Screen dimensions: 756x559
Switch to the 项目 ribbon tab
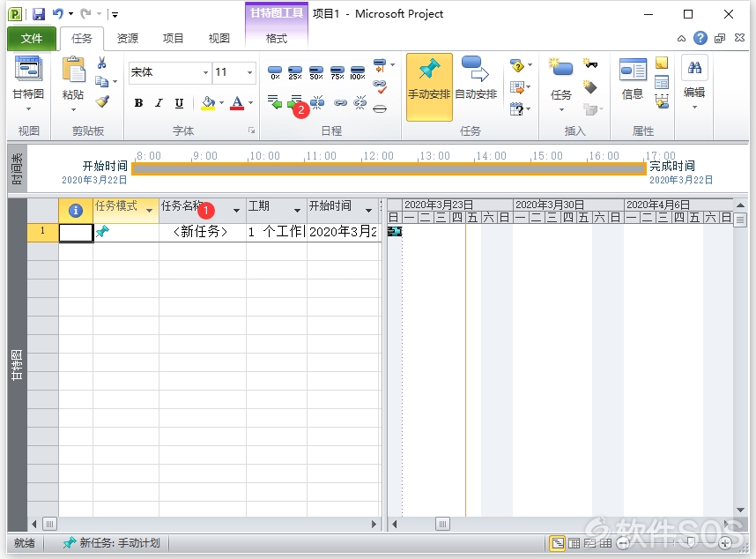pyautogui.click(x=173, y=39)
